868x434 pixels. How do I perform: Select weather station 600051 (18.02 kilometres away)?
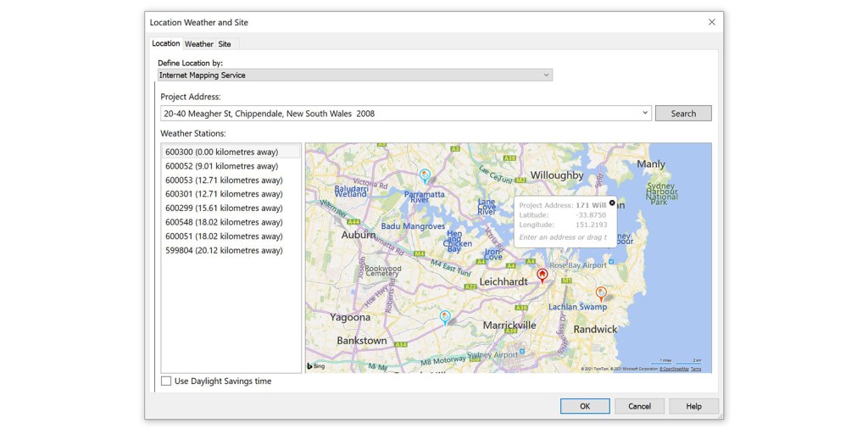pos(231,236)
